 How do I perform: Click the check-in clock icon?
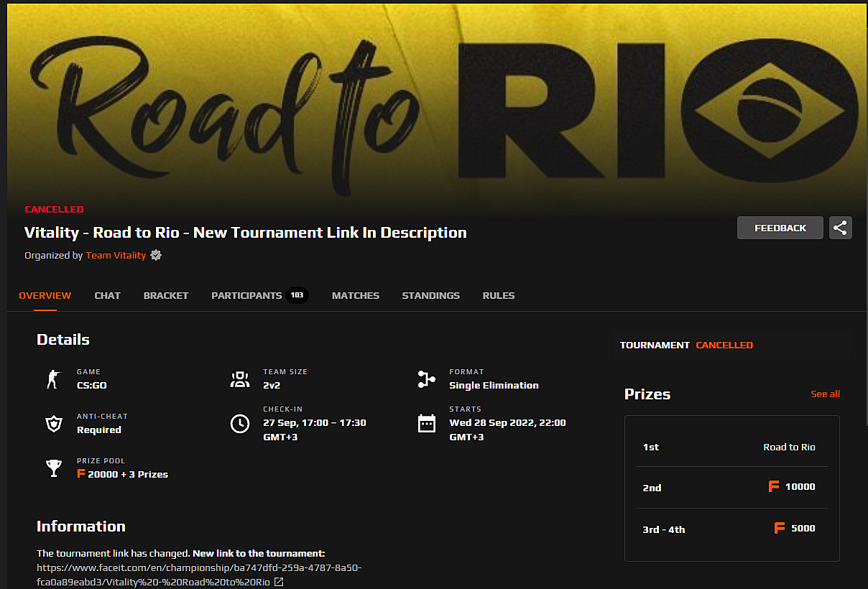[x=240, y=424]
